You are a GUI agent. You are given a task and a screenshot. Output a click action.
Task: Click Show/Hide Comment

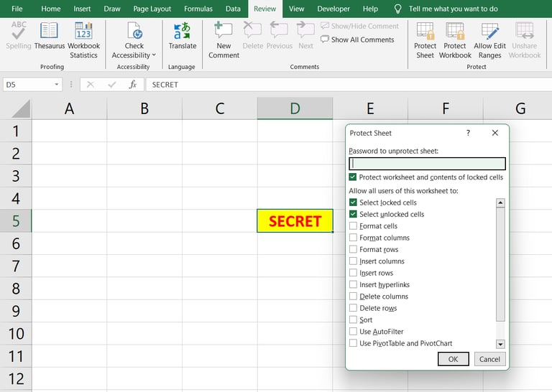coord(360,26)
